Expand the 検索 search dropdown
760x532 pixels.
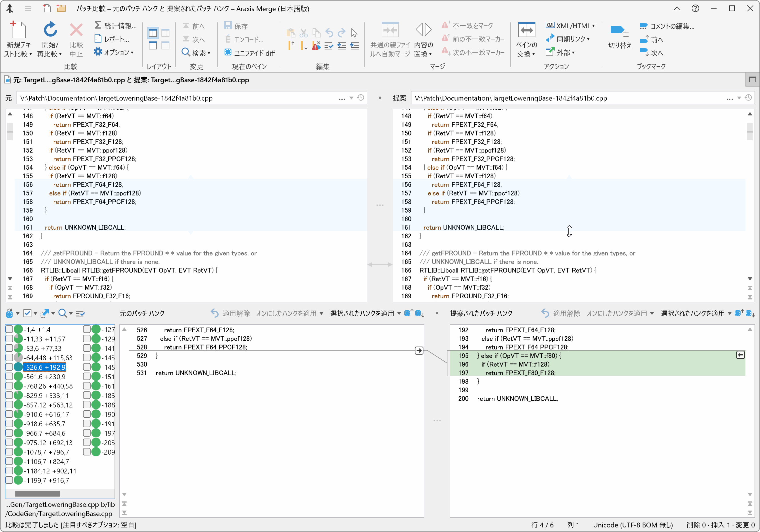[209, 53]
